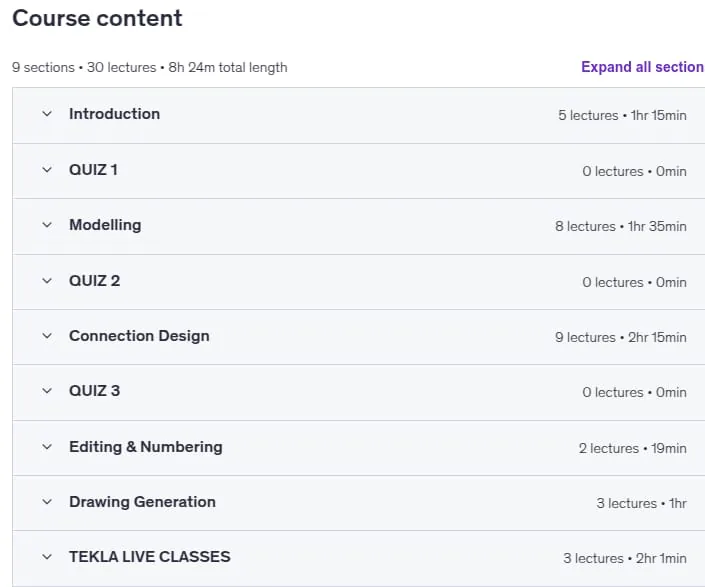Select the Connection Design section title

pos(139,336)
